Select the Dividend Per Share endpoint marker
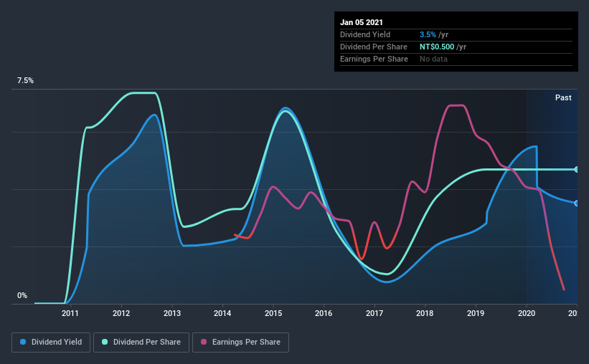This screenshot has width=589, height=364. pyautogui.click(x=577, y=170)
